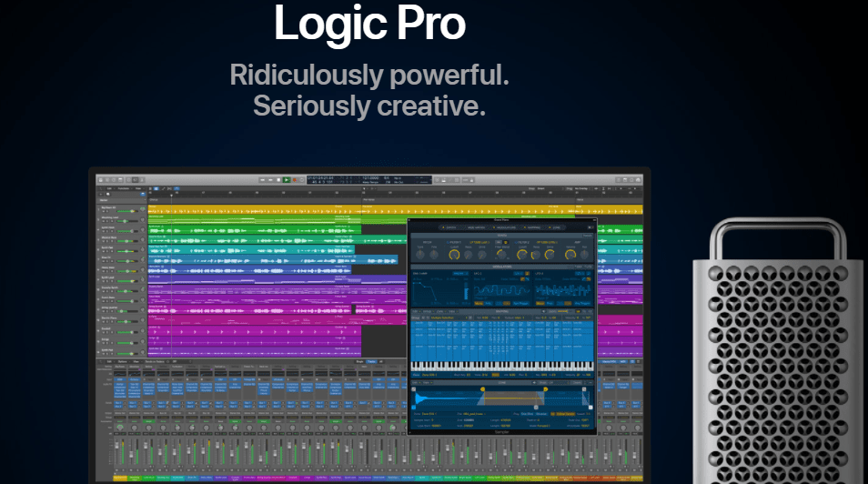Image resolution: width=868 pixels, height=484 pixels.
Task: Click the Add Track plus button
Action: [101, 195]
